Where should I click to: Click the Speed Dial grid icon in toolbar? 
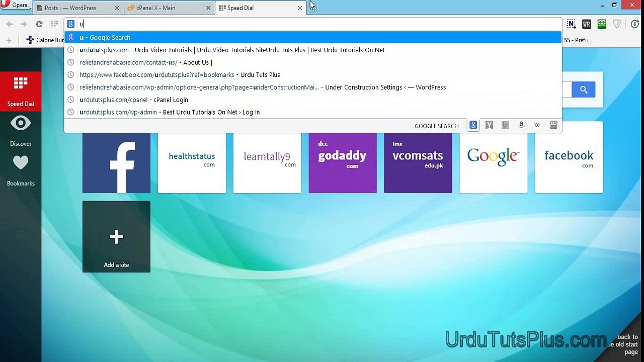[x=54, y=24]
